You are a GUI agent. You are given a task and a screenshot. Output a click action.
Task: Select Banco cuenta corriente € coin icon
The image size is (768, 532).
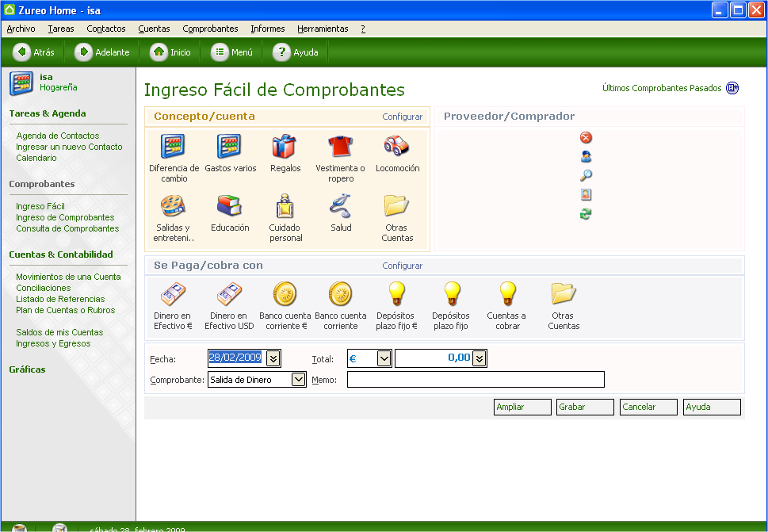point(285,294)
